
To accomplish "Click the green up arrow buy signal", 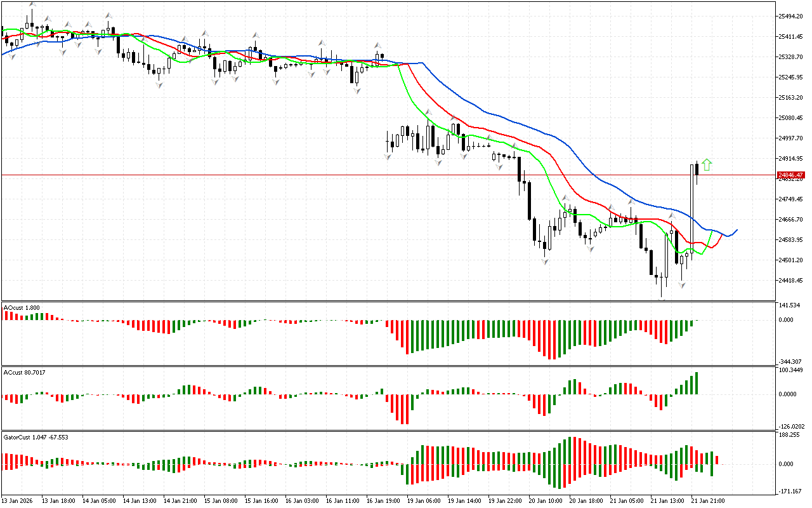I will tap(707, 165).
